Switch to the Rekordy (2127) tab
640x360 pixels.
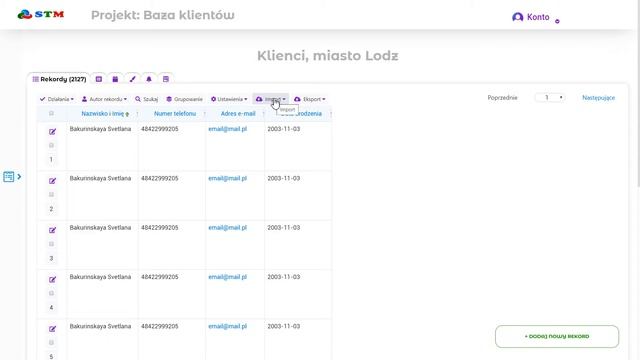point(59,79)
